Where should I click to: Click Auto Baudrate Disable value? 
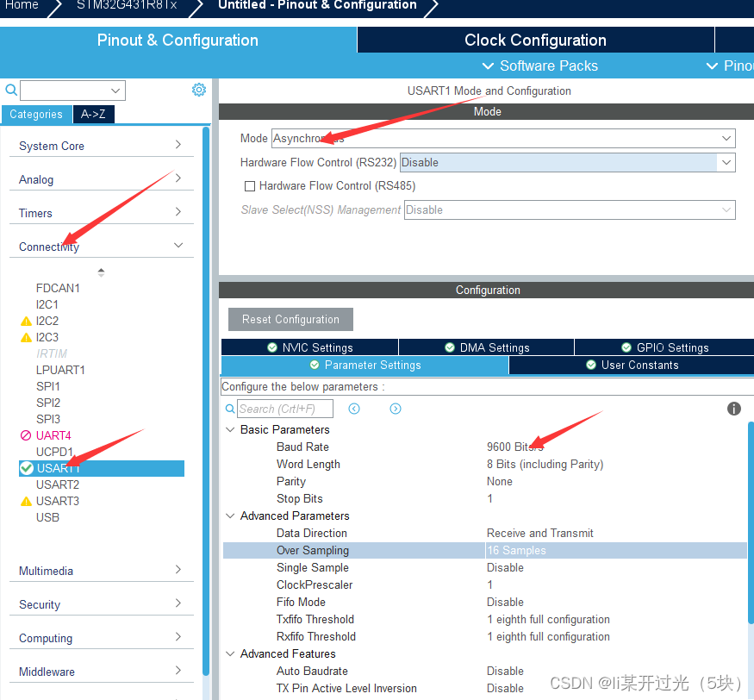pos(505,672)
